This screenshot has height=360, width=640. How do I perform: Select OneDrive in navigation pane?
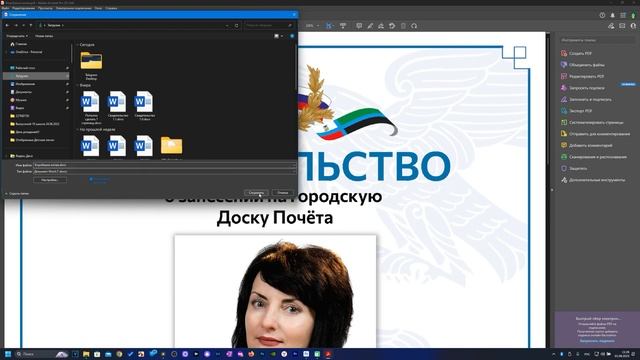27,52
